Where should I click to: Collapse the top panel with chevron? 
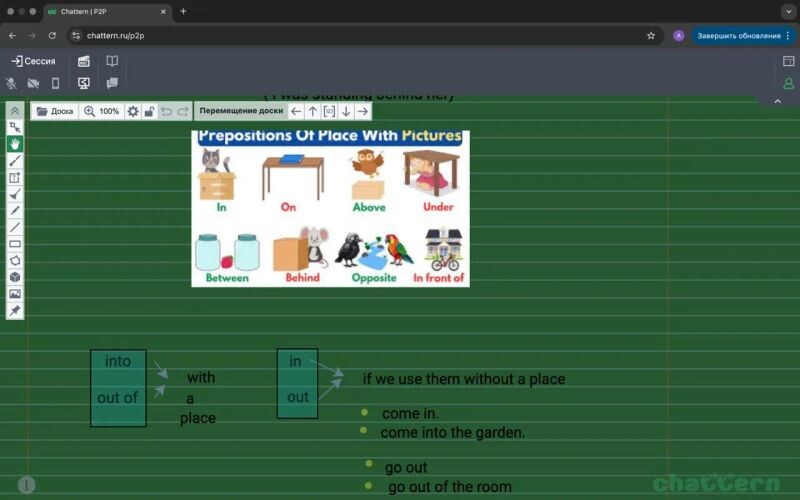[x=778, y=99]
